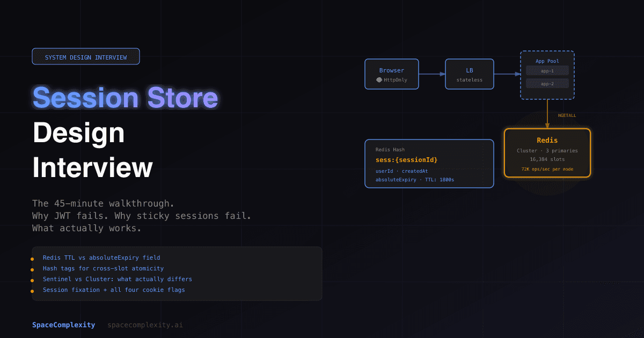Viewport: 644px width, 338px height.
Task: Click the Browser node in the diagram
Action: tap(392, 74)
